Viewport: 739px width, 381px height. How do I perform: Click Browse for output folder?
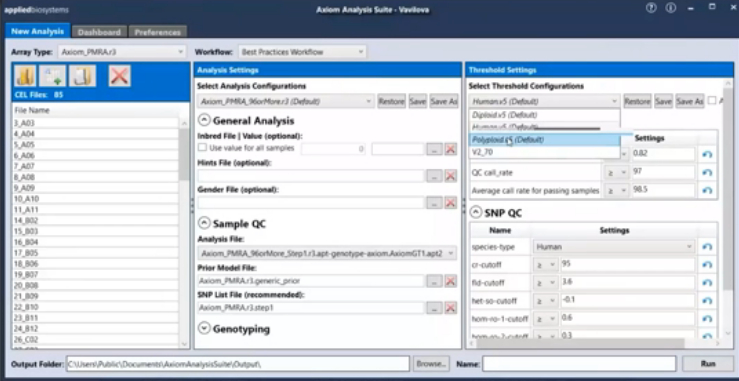coord(431,364)
